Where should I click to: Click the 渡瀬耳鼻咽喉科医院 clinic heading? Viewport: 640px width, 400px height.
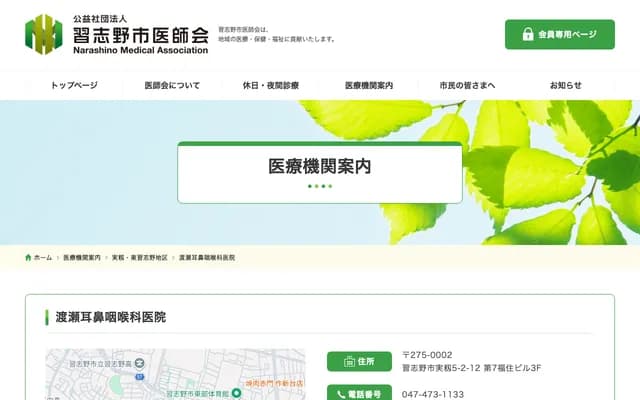(111, 317)
